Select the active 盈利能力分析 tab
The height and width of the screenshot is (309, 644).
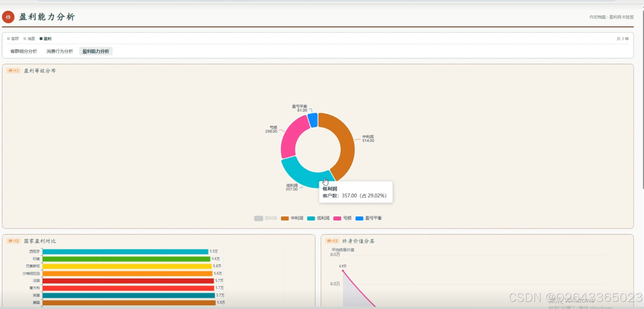pyautogui.click(x=96, y=51)
